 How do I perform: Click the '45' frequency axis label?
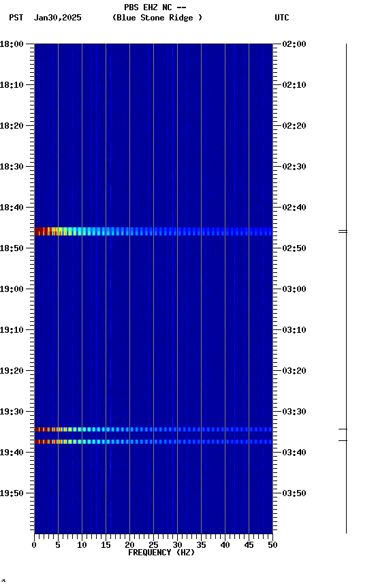[x=249, y=545]
